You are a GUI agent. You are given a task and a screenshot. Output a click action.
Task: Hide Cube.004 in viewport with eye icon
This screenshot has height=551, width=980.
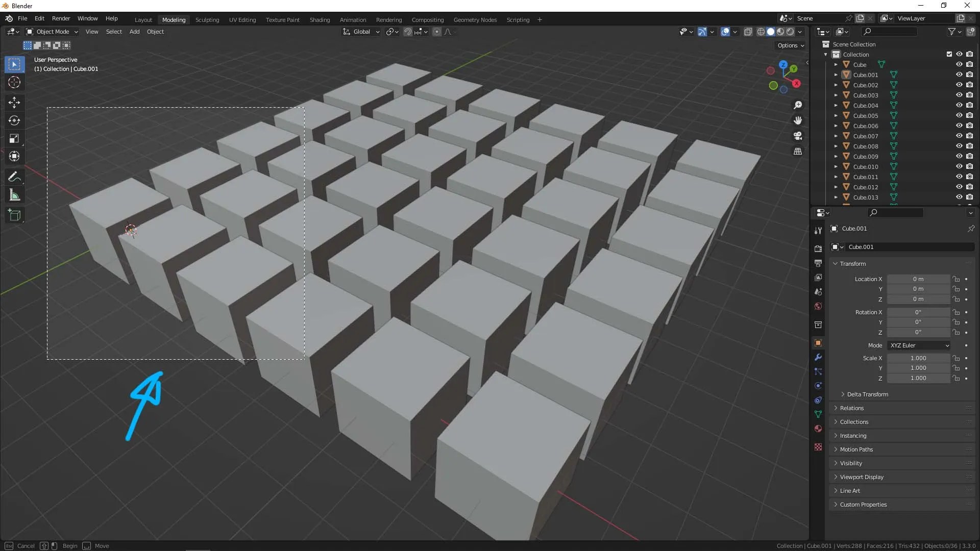point(959,105)
